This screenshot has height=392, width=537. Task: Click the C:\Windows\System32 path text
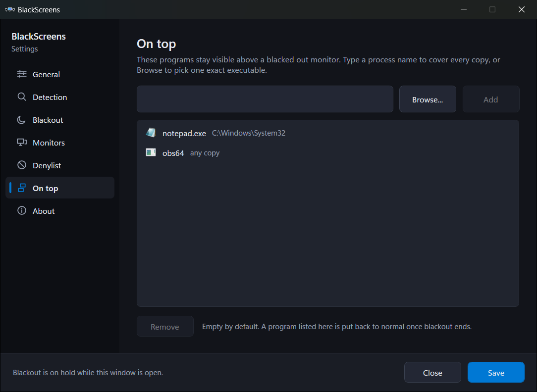(x=249, y=133)
